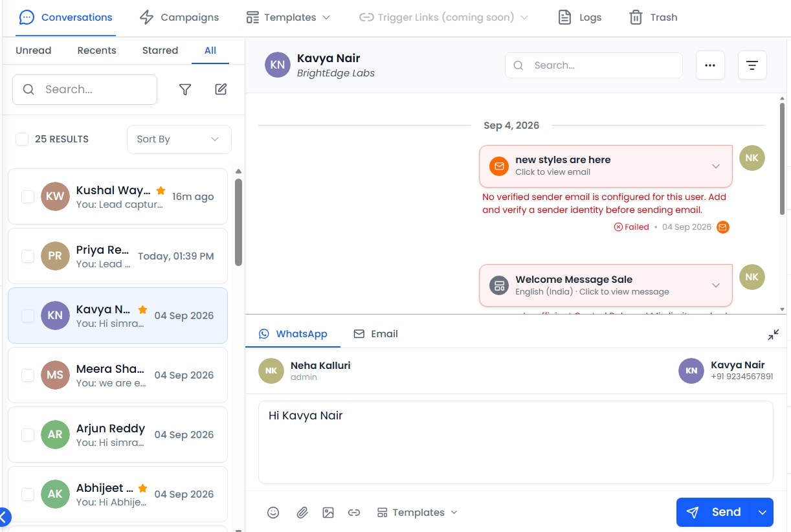The image size is (791, 532).
Task: Click the orange email icon on new styles card
Action: 499,166
